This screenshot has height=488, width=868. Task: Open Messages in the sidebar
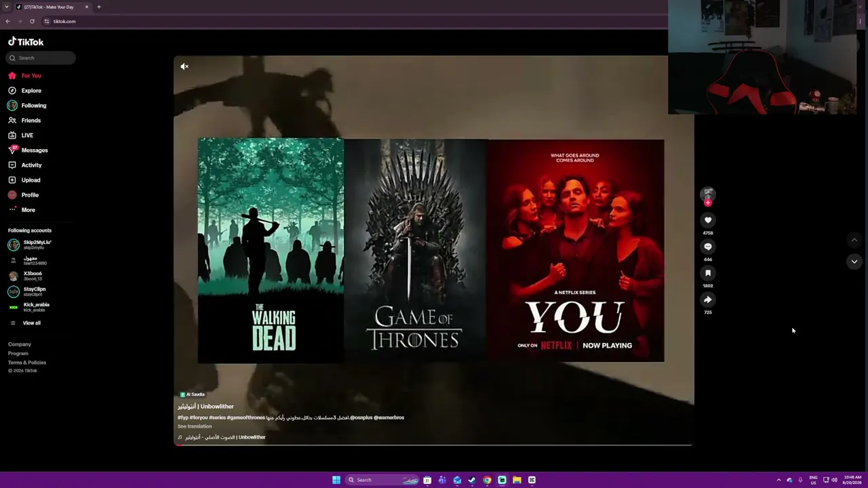point(28,150)
